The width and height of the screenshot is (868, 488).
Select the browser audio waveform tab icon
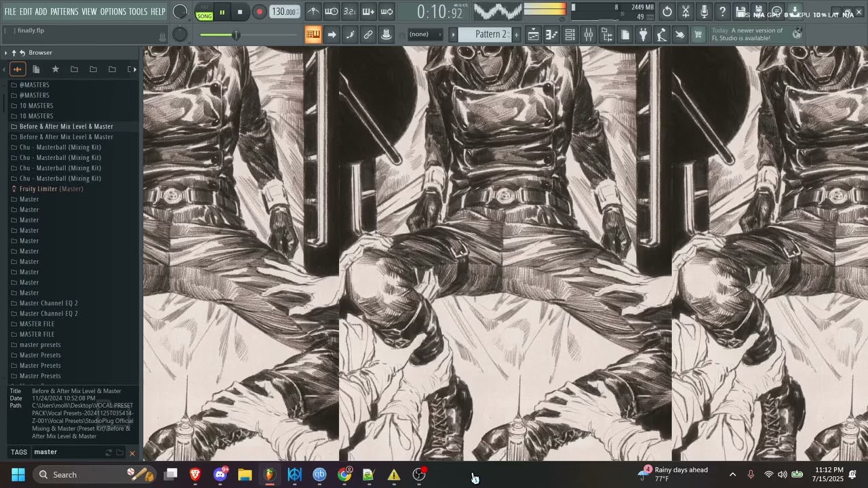[x=18, y=69]
